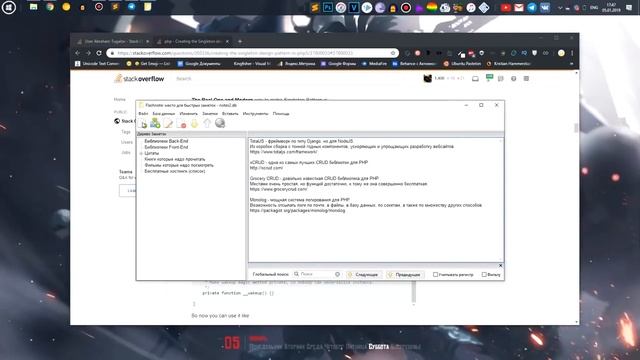Click the Chrome back navigation arrow
Viewport: 640px width, 360px height.
pyautogui.click(x=78, y=53)
